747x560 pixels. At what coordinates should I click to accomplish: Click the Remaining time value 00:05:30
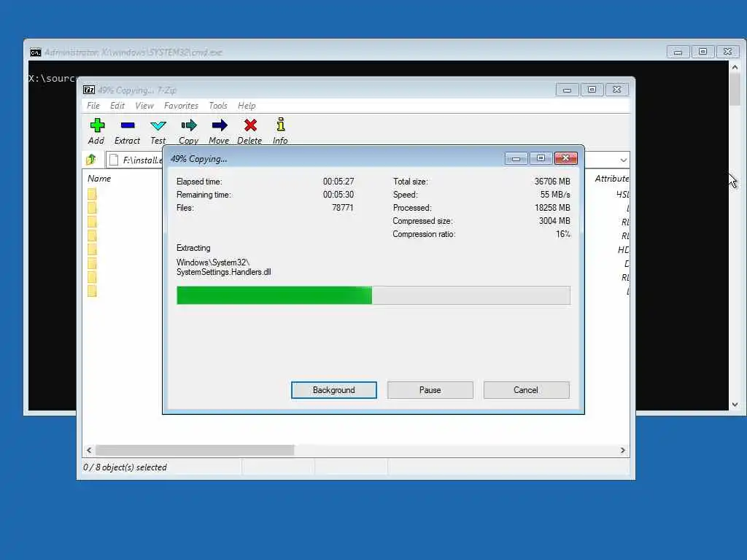pyautogui.click(x=338, y=195)
